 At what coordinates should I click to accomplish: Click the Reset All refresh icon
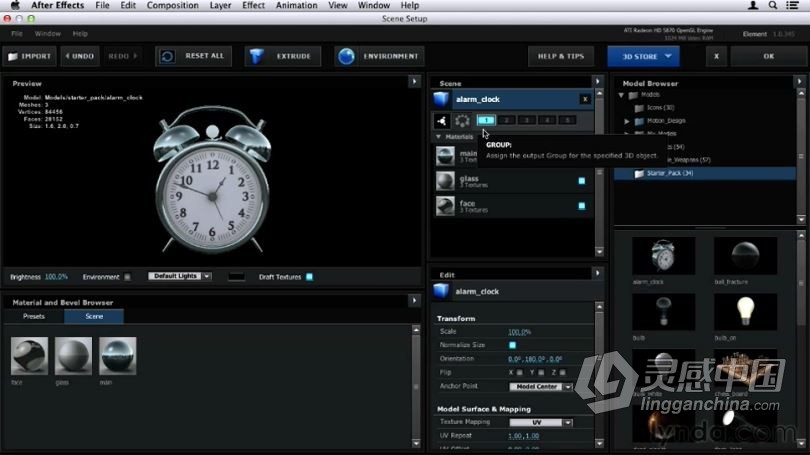click(168, 56)
